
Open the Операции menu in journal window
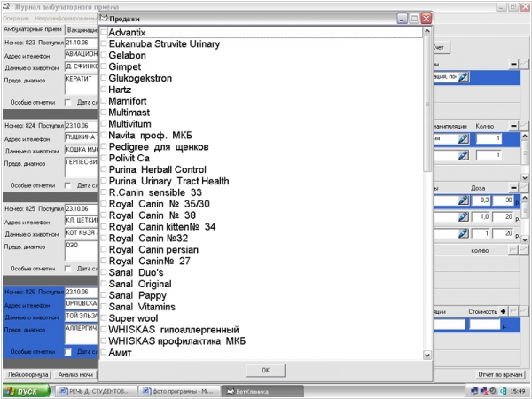coord(16,19)
